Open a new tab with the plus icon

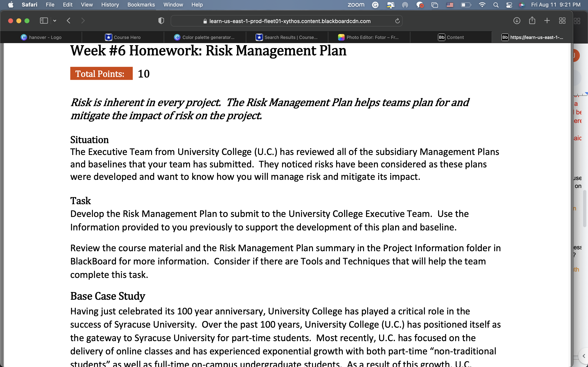[547, 21]
